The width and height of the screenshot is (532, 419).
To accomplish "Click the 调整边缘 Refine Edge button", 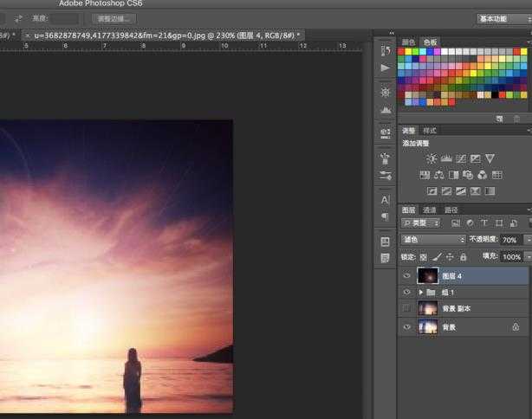I will point(114,18).
